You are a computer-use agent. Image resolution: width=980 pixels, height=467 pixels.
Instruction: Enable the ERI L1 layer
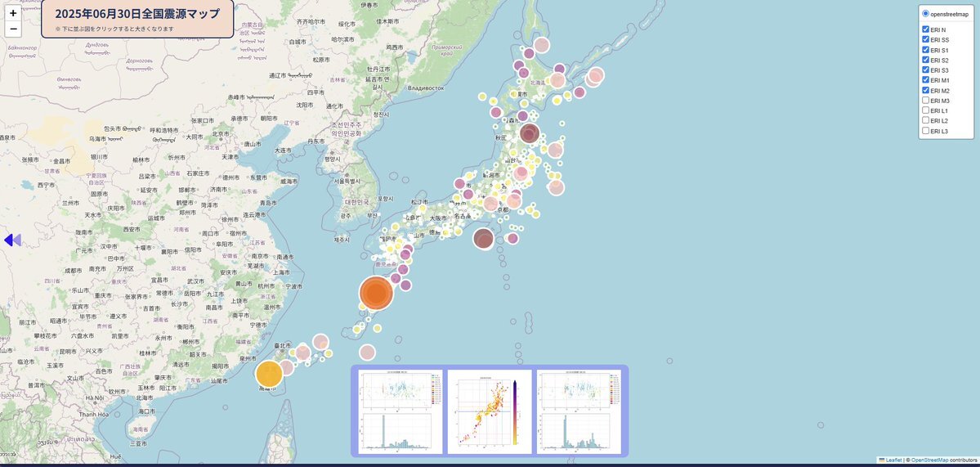tap(925, 110)
